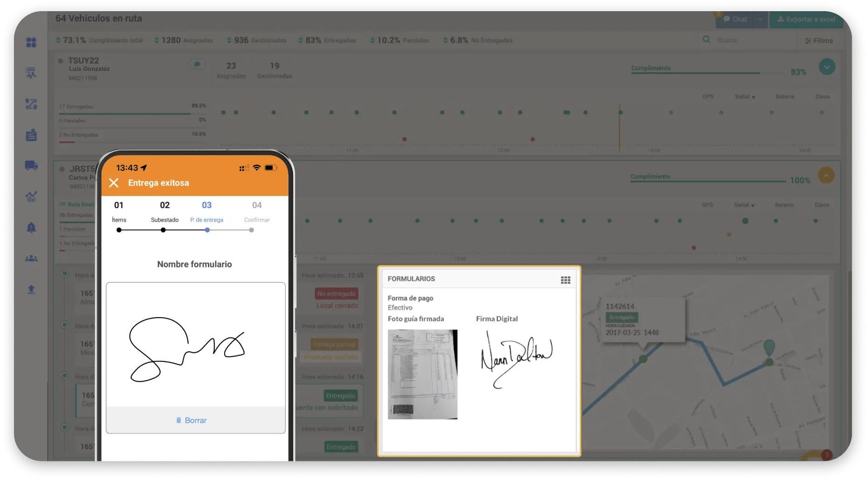Image resolution: width=868 pixels, height=480 pixels.
Task: Click the 100% Cumplimiento progress bar
Action: coord(708,182)
